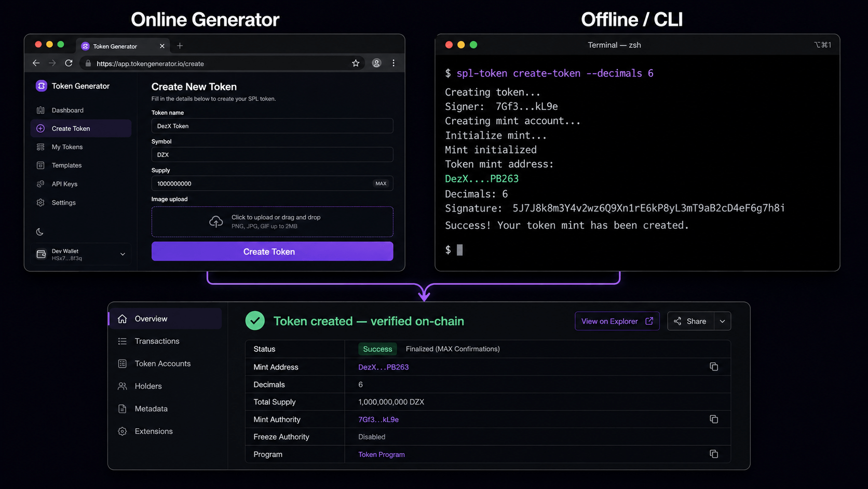868x489 pixels.
Task: Click the terminal prompt cursor
Action: click(459, 250)
